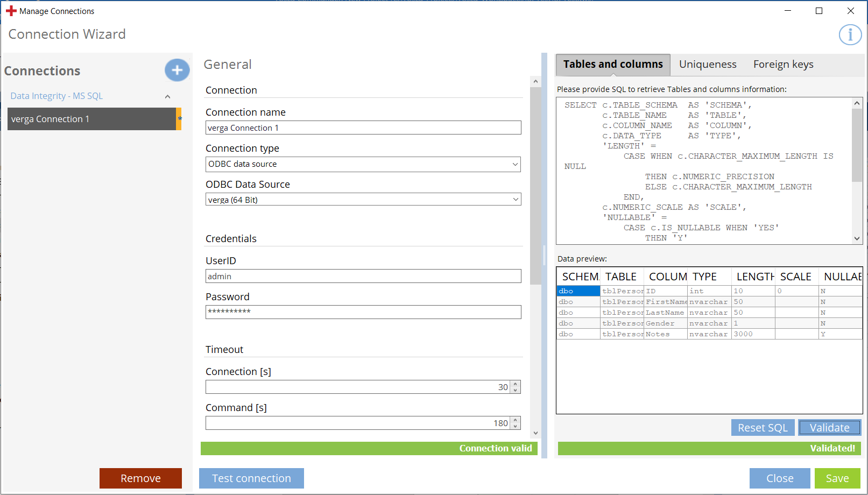Increase the Connection timeout with up arrow
The image size is (868, 495).
[x=516, y=384]
